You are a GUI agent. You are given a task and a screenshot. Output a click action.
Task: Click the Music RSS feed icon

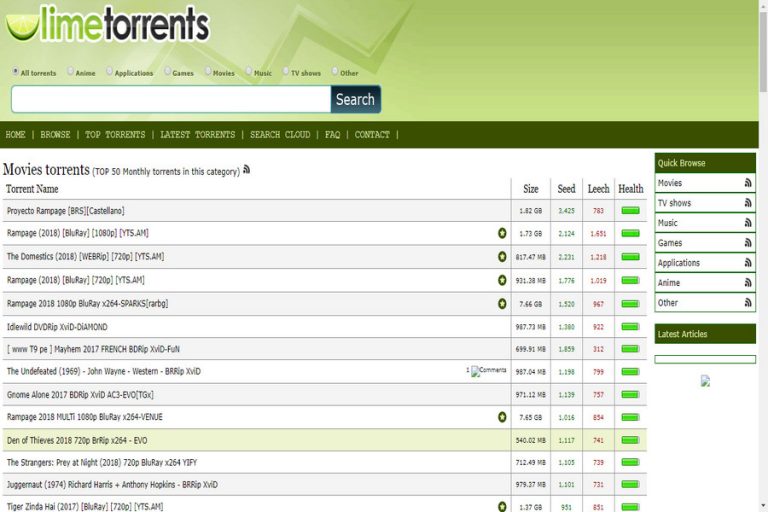[x=747, y=223]
